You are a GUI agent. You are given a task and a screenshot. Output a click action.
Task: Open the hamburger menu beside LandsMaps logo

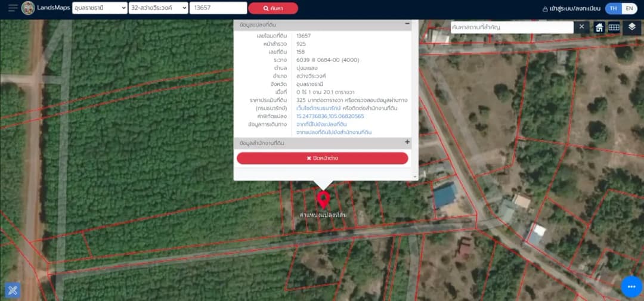point(13,8)
